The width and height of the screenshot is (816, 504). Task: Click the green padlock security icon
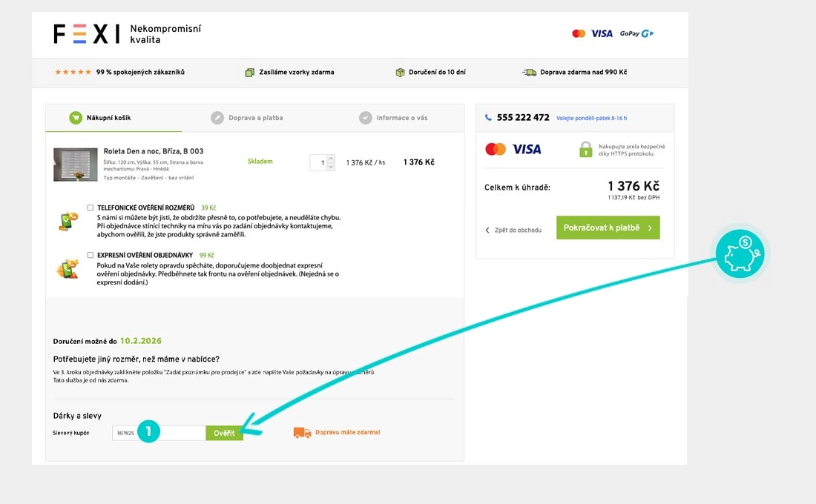586,149
